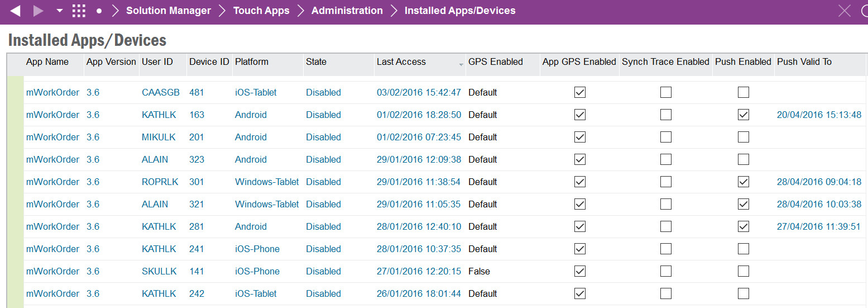Click the back navigation arrow

[16, 11]
